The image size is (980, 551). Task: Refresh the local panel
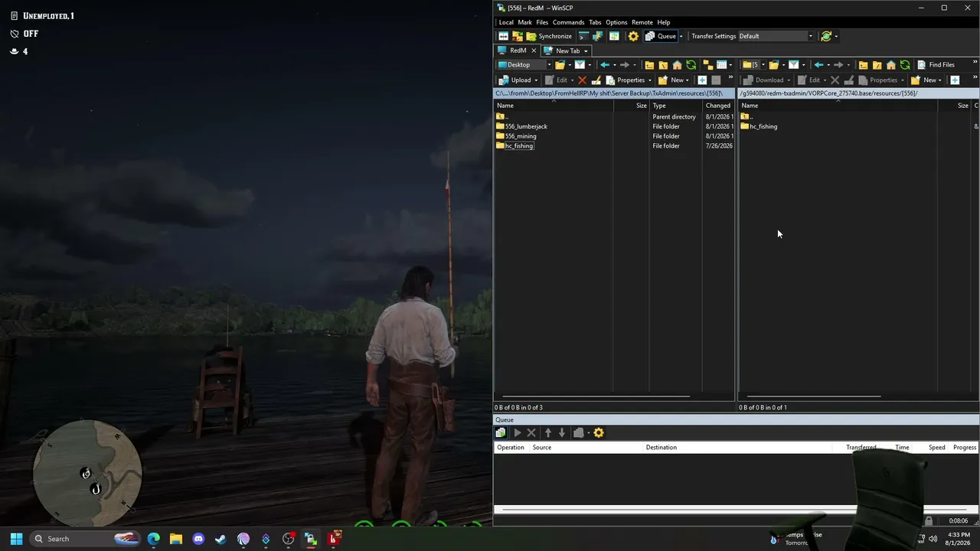pos(691,65)
